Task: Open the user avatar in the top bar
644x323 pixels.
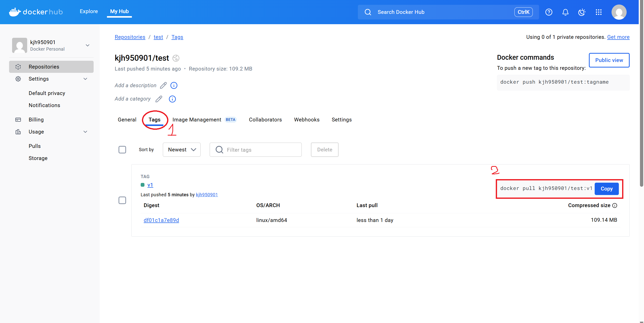Action: pyautogui.click(x=619, y=12)
